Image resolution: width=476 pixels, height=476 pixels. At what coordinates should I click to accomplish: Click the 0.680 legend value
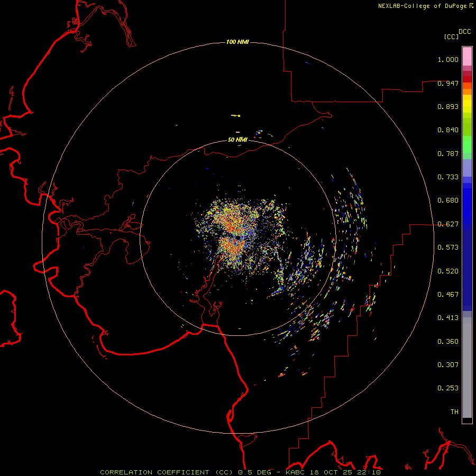click(448, 200)
